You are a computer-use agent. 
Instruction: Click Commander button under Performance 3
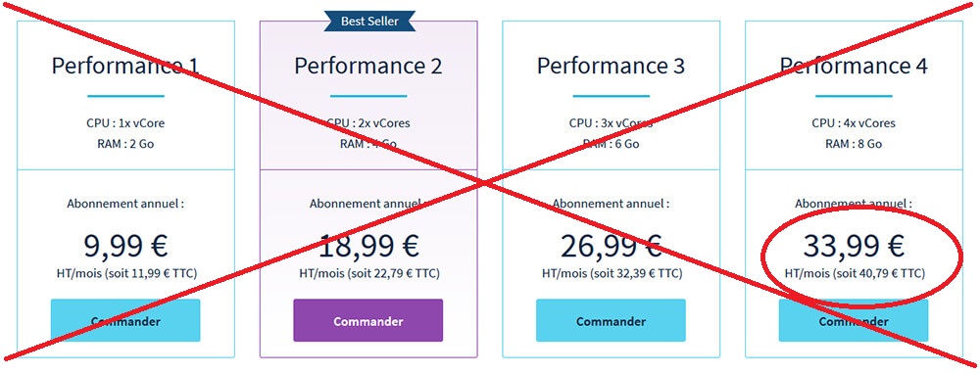pos(611,320)
